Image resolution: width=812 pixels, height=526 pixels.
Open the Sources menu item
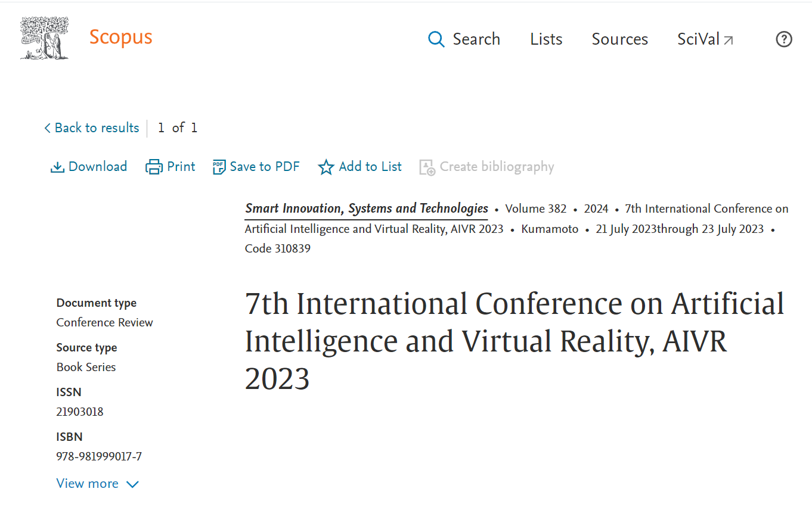tap(619, 39)
